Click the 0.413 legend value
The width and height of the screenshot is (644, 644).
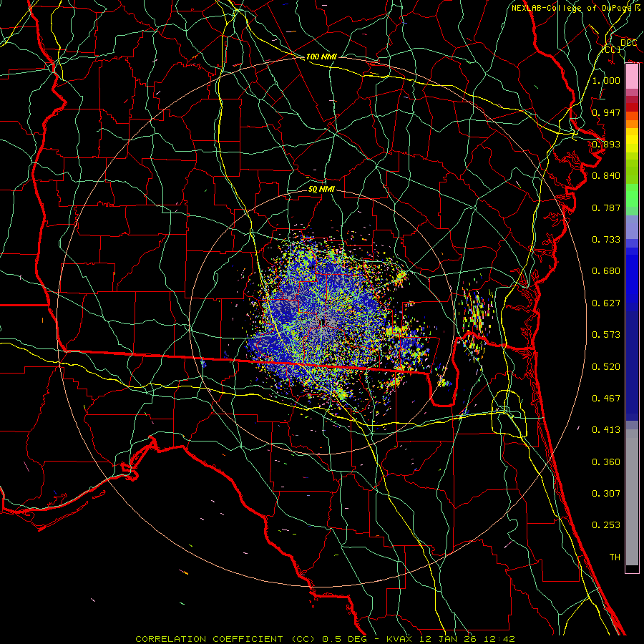pos(606,430)
